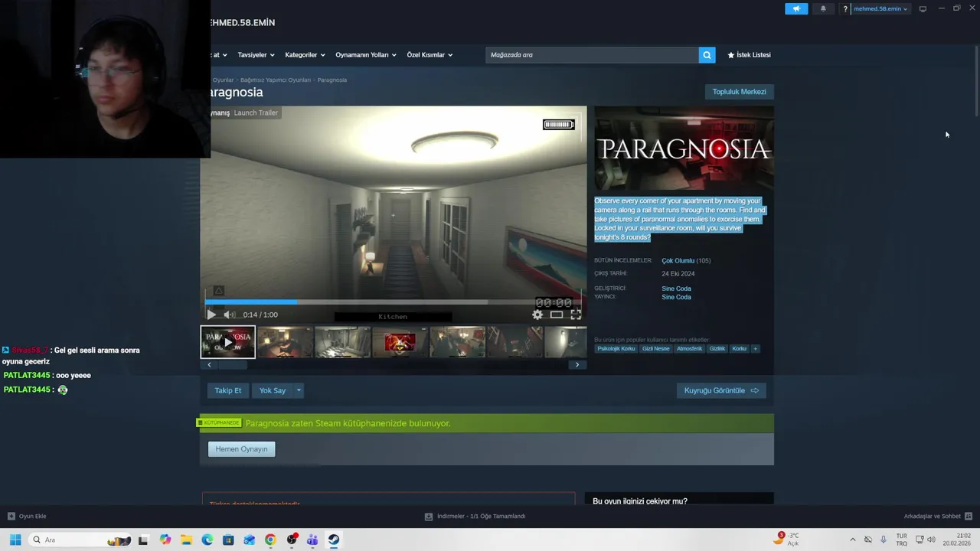Open the Yok Say dropdown arrow
980x551 pixels.
(x=299, y=390)
